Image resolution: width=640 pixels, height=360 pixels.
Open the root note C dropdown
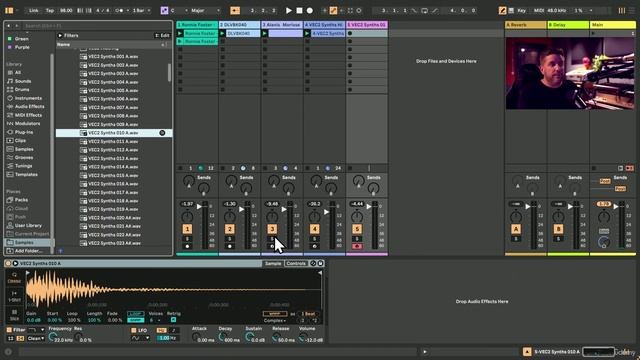(x=179, y=10)
